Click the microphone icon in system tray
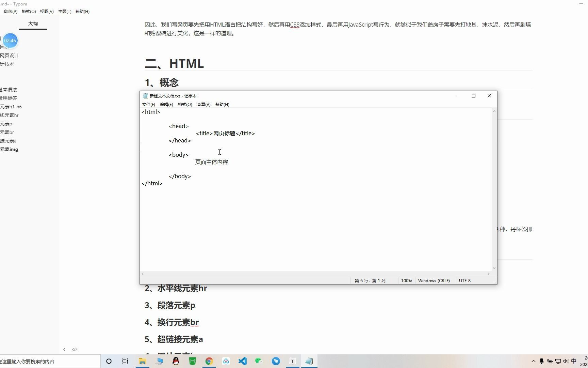 point(541,361)
